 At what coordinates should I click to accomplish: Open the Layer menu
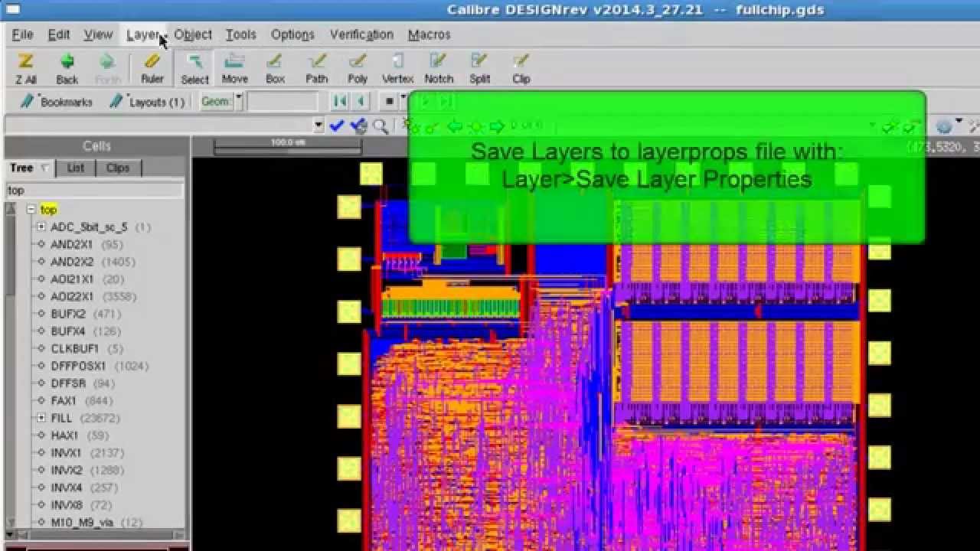[143, 34]
